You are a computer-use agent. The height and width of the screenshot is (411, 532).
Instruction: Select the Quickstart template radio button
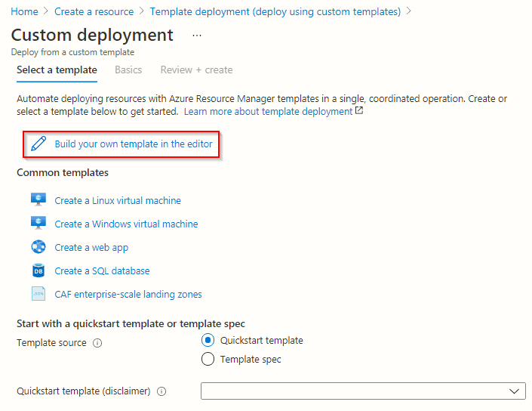[x=208, y=341]
